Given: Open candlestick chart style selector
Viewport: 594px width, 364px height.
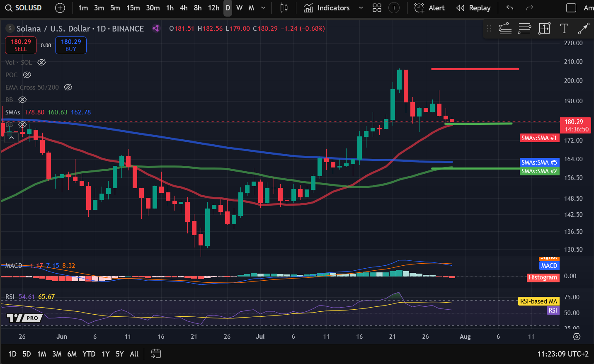Looking at the screenshot, I should click(x=284, y=8).
